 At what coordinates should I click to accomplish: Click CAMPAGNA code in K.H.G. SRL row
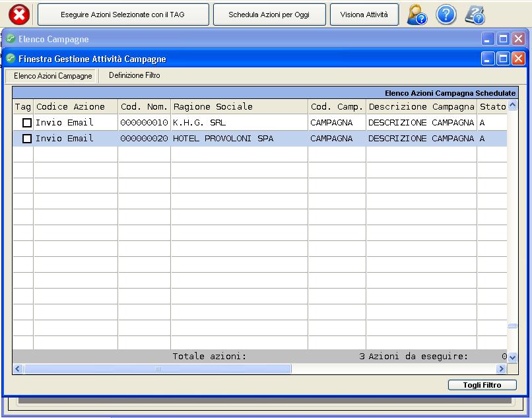[337, 123]
